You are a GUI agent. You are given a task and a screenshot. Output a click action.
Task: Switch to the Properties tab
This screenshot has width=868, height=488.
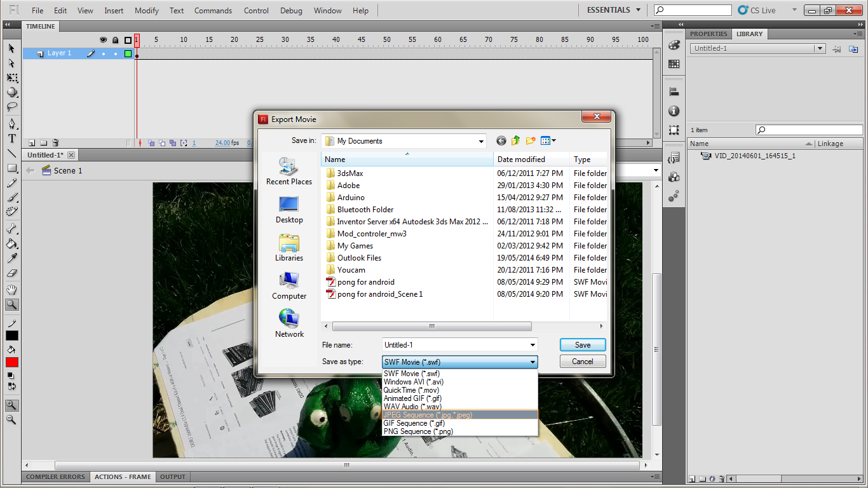coord(709,34)
